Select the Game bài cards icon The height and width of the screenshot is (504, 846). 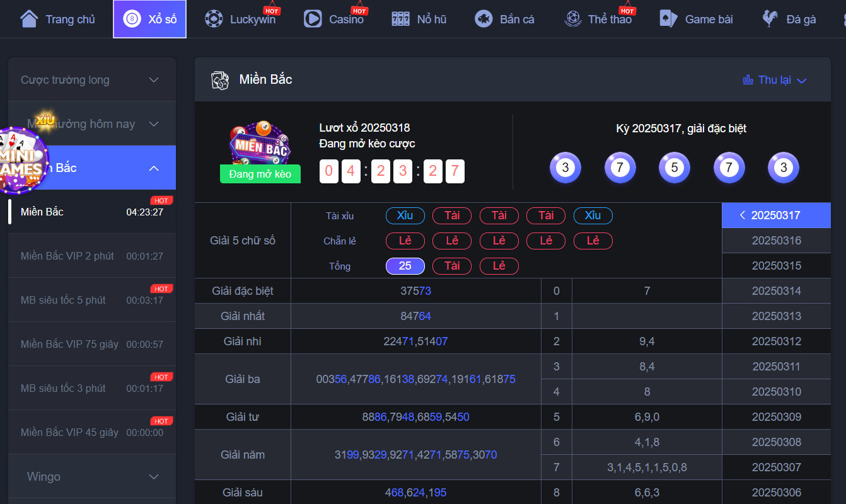[x=668, y=19]
